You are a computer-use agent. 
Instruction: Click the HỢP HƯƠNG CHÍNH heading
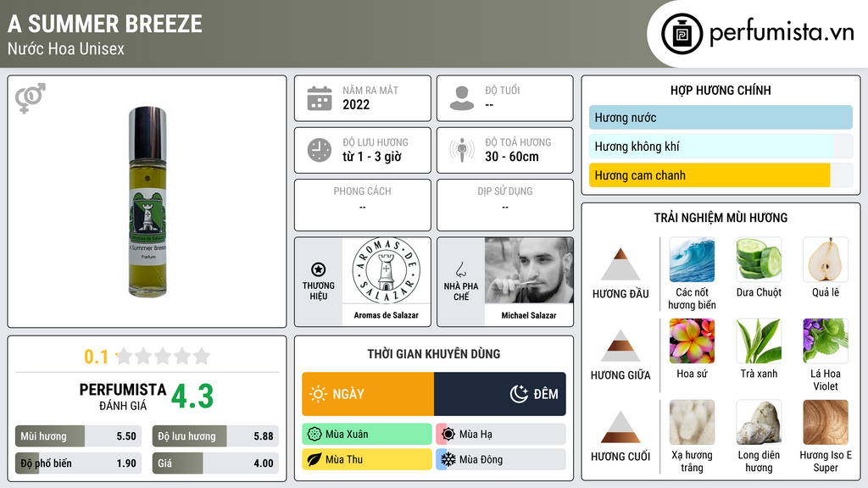pyautogui.click(x=721, y=90)
